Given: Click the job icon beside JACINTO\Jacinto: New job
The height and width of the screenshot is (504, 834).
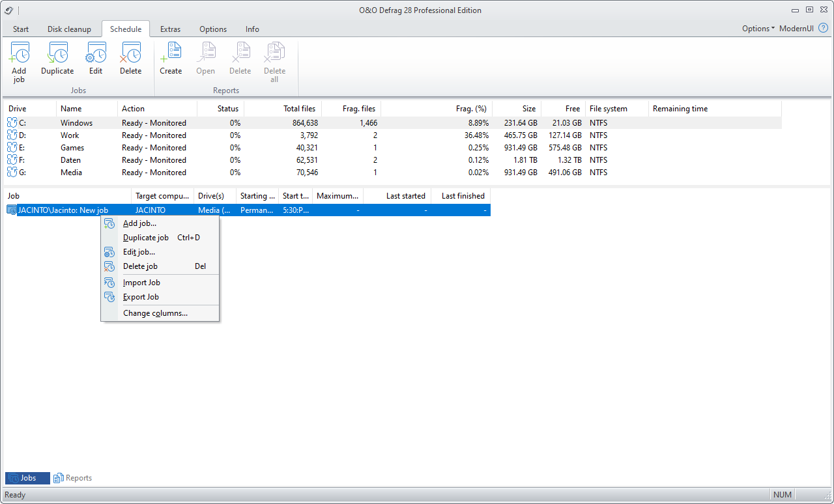Looking at the screenshot, I should tap(12, 210).
